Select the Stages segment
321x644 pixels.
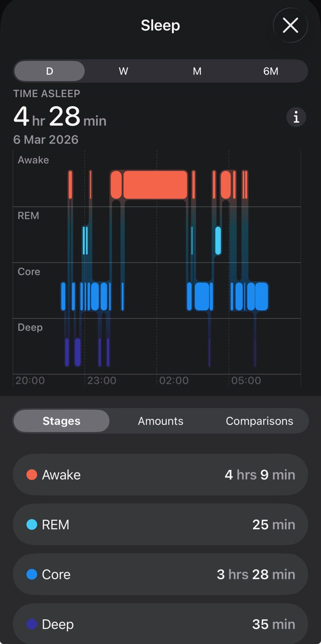point(61,421)
